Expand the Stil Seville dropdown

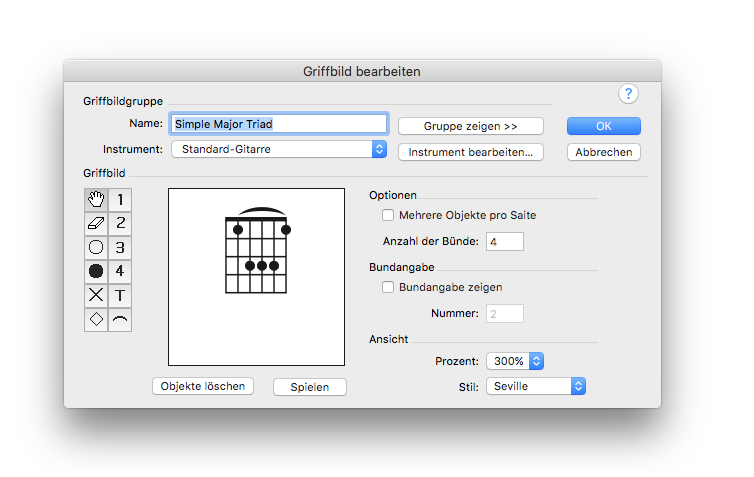point(536,386)
